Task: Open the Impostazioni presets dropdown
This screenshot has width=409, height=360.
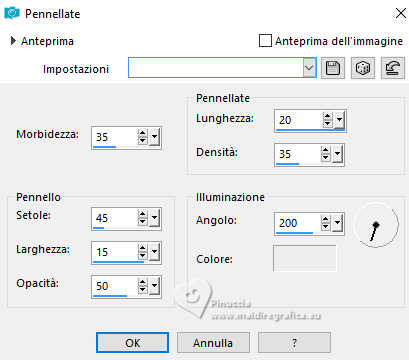Action: pyautogui.click(x=309, y=68)
